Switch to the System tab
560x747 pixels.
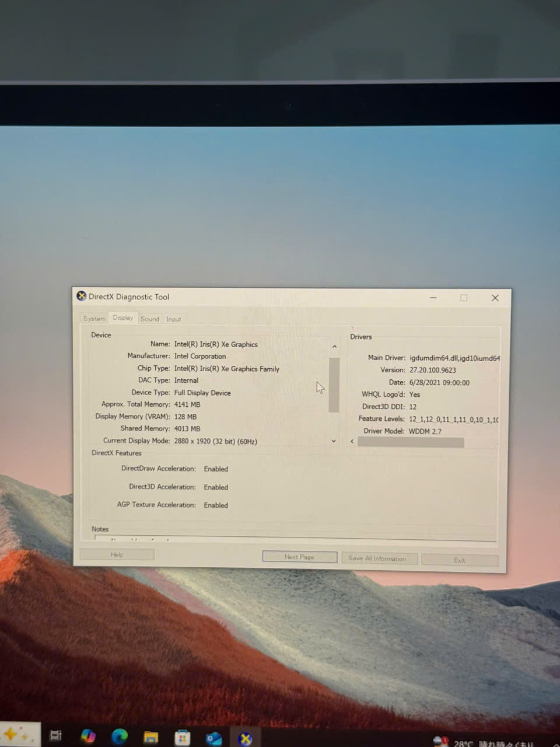[94, 319]
